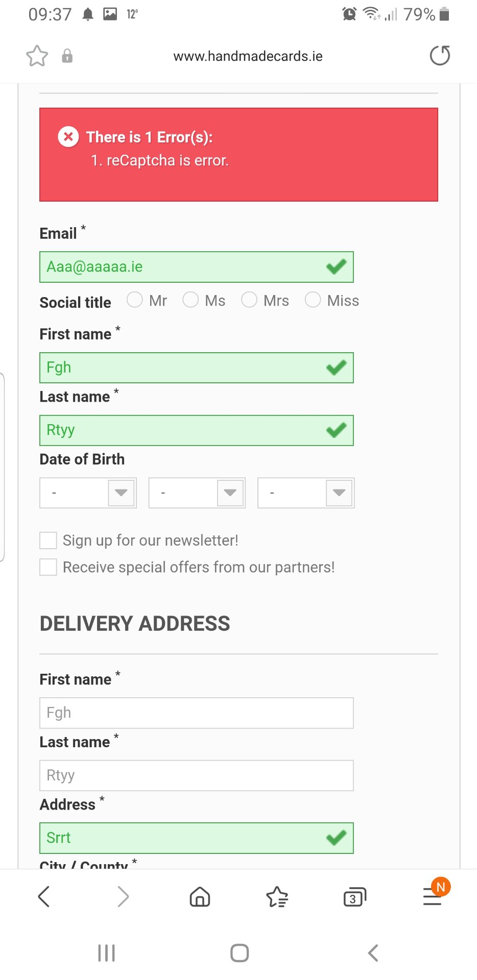
Task: Open the first Date of Birth dropdown
Action: tap(88, 493)
